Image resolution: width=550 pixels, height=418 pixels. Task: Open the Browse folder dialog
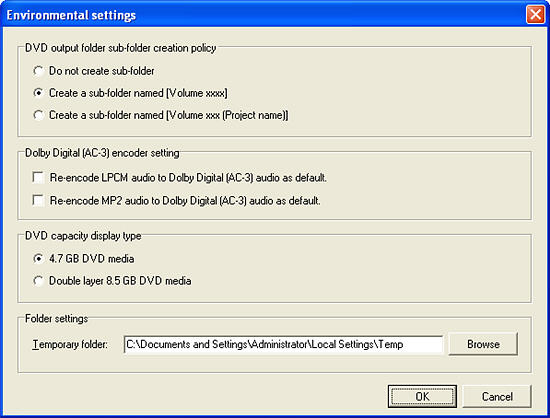(x=483, y=344)
